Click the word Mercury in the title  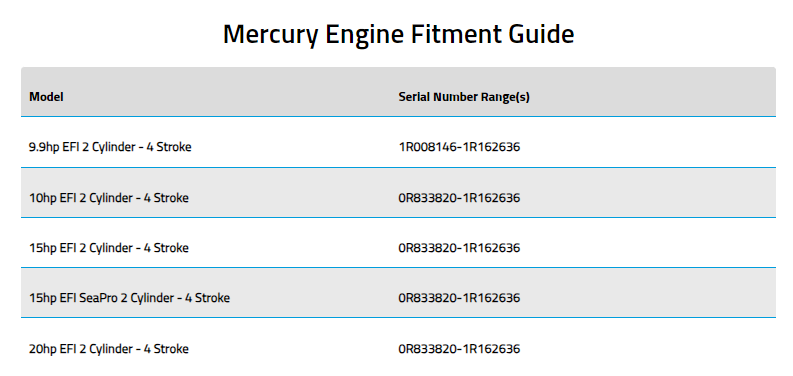point(271,35)
